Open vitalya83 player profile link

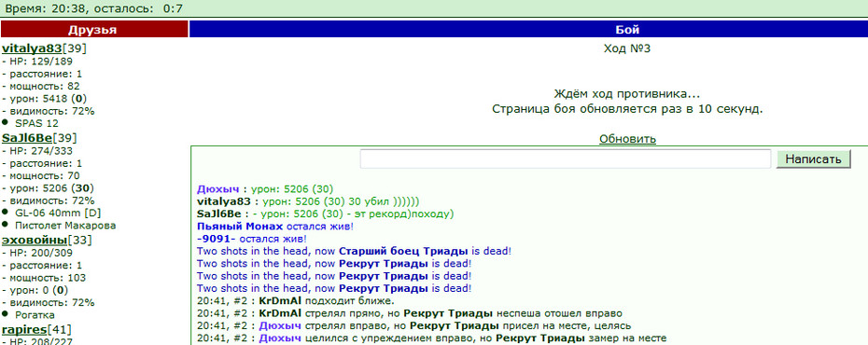(32, 48)
